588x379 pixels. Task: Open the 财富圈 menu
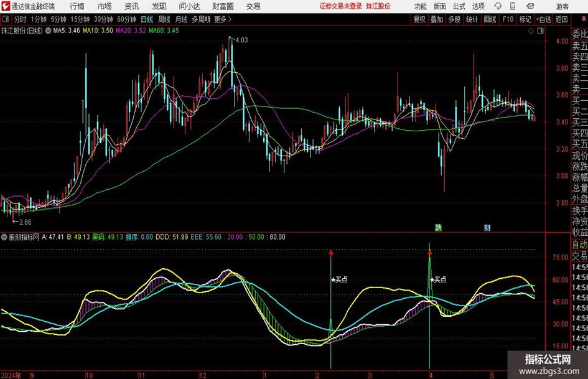coord(223,6)
